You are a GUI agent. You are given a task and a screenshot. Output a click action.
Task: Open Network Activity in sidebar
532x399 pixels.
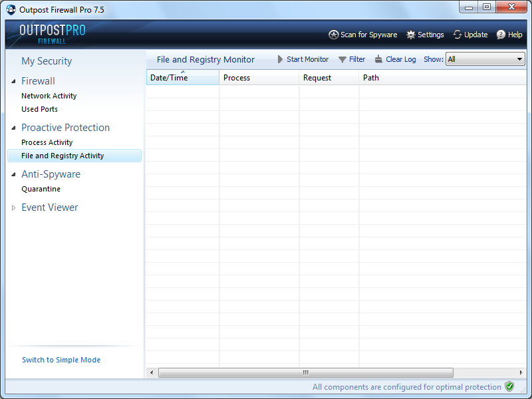click(x=49, y=96)
